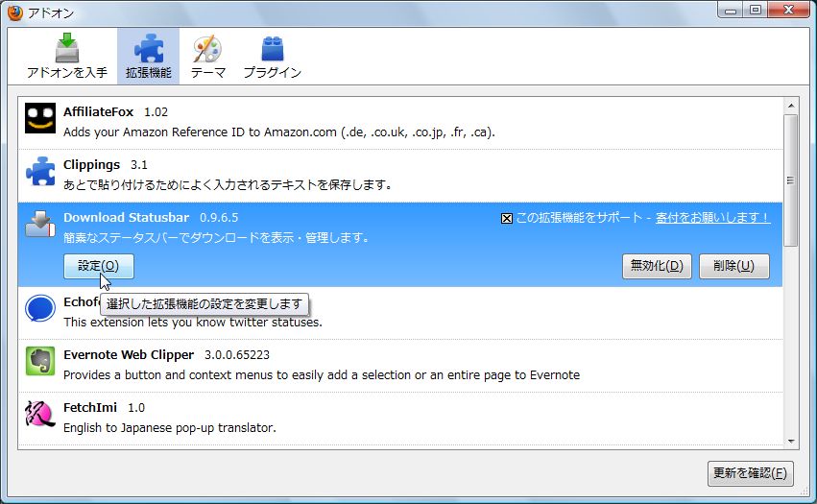This screenshot has width=817, height=504.
Task: Click the Firefox icon in the title bar
Action: (x=15, y=12)
